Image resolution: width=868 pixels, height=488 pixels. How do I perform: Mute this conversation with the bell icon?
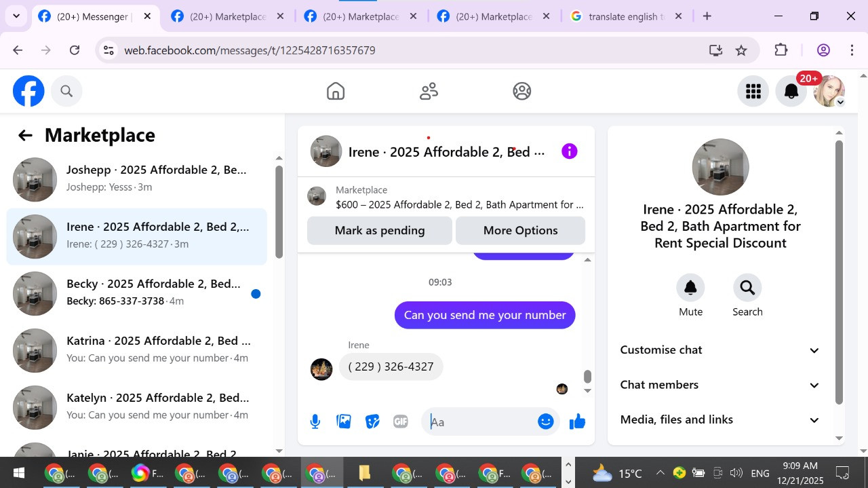[690, 288]
